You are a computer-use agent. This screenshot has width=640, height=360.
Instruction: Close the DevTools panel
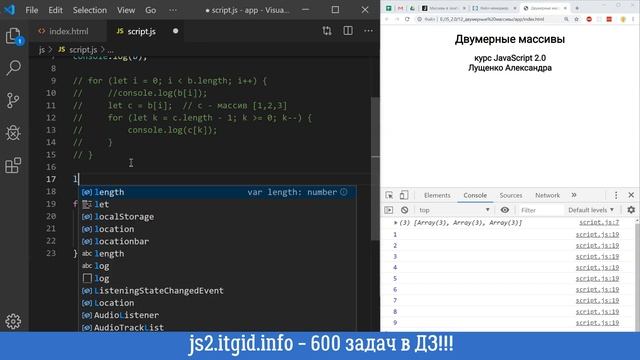(631, 195)
